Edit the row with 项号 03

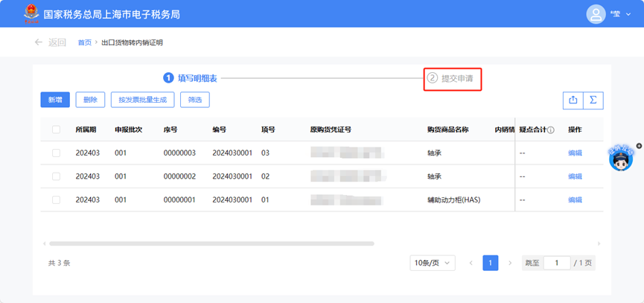575,153
